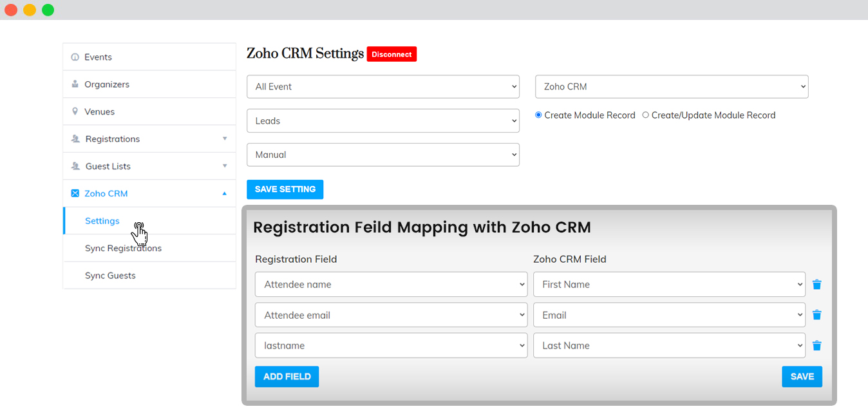
Task: Open the First Name Zoho field dropdown
Action: coord(669,285)
